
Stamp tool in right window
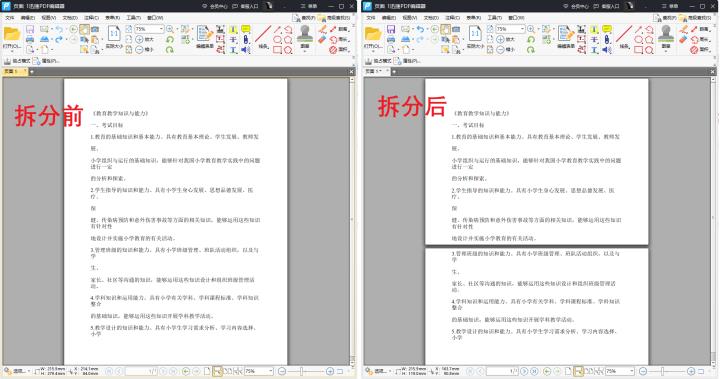(x=665, y=34)
